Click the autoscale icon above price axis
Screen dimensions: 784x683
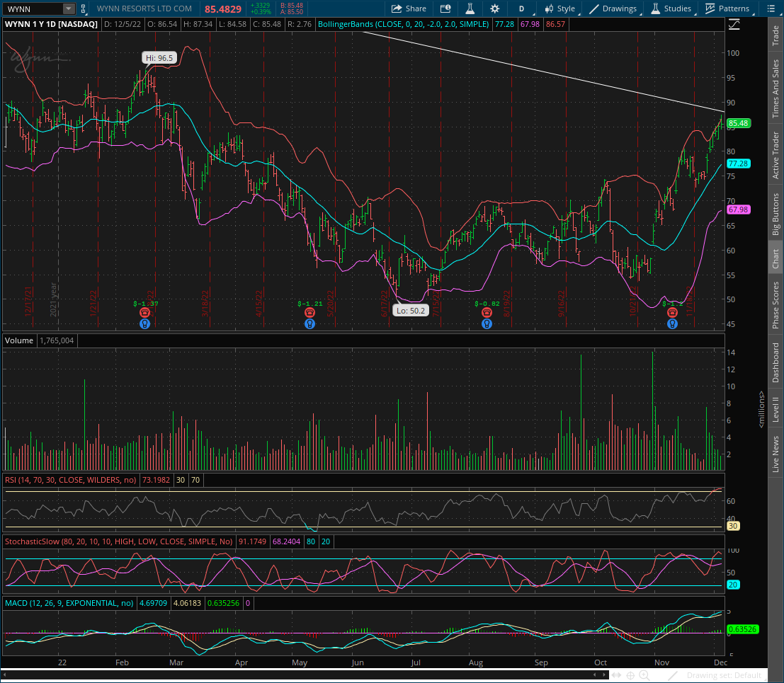point(734,25)
